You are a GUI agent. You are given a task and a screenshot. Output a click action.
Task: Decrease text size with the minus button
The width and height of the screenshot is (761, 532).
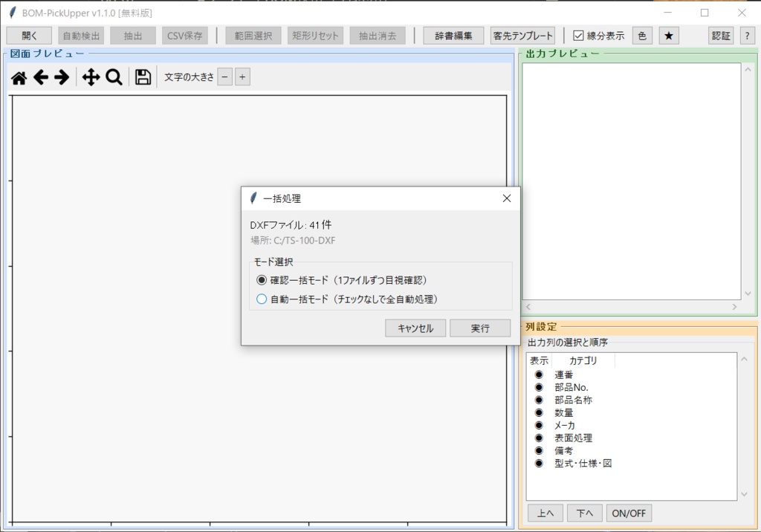[x=224, y=77]
